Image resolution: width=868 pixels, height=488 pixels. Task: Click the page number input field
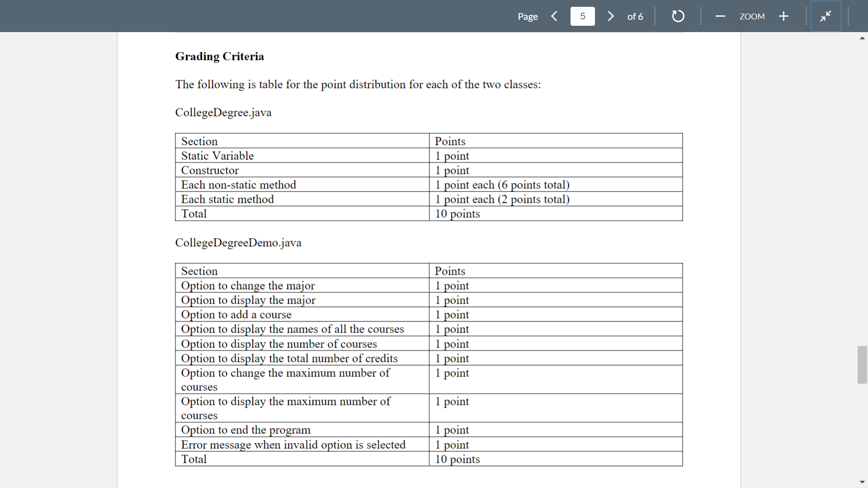(582, 16)
